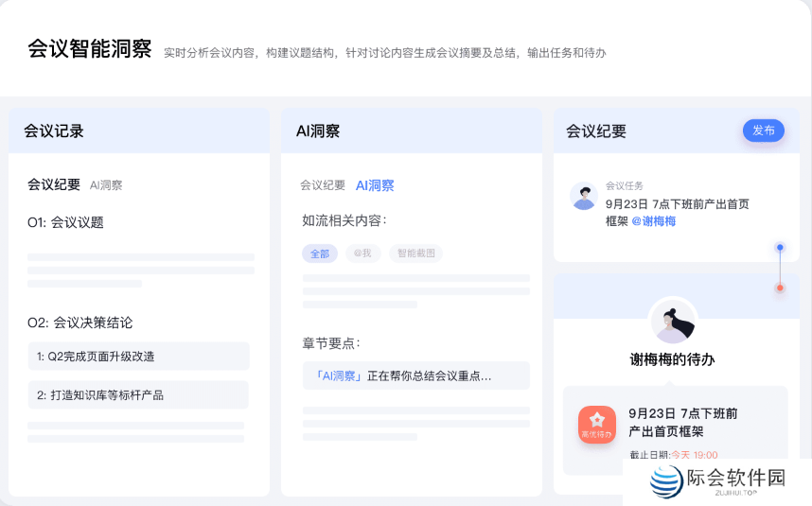Viewport: 812px width, 506px height.
Task: Click the red timeline dot marker
Action: pos(780,288)
